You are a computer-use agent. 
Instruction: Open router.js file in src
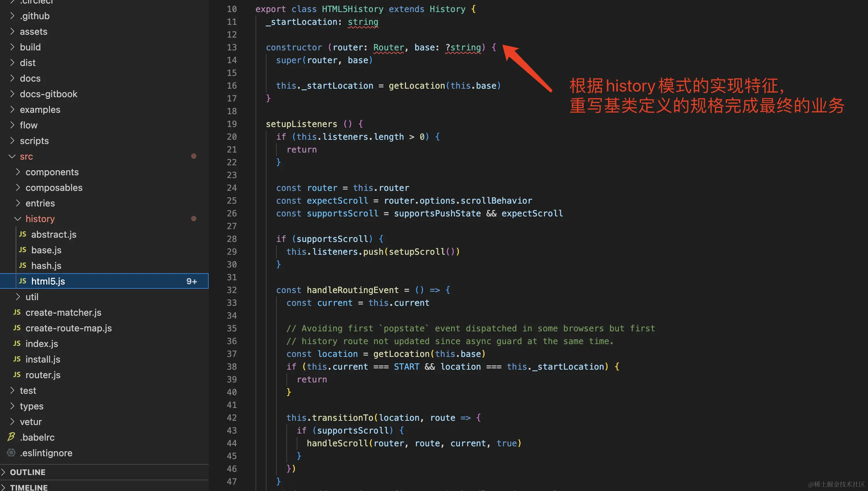tap(43, 375)
